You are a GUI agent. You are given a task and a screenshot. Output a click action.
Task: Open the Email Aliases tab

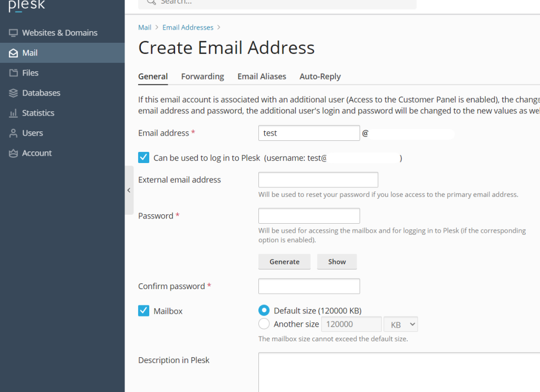coord(262,77)
